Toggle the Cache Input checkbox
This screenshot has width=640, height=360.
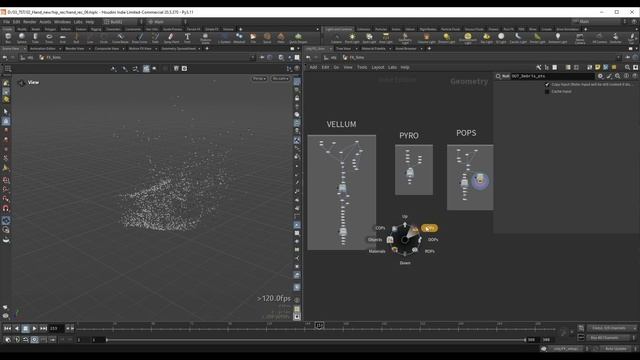(547, 91)
